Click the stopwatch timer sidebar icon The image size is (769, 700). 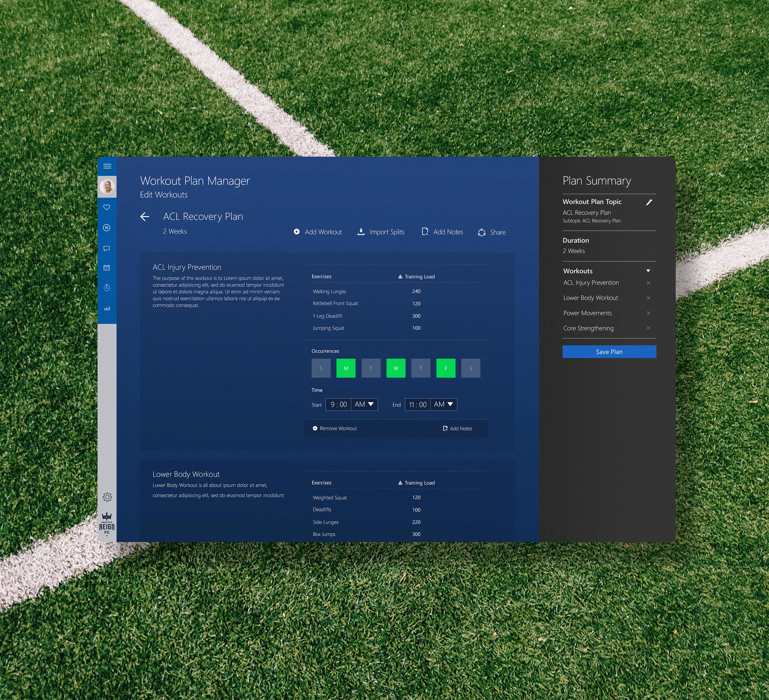(x=107, y=287)
